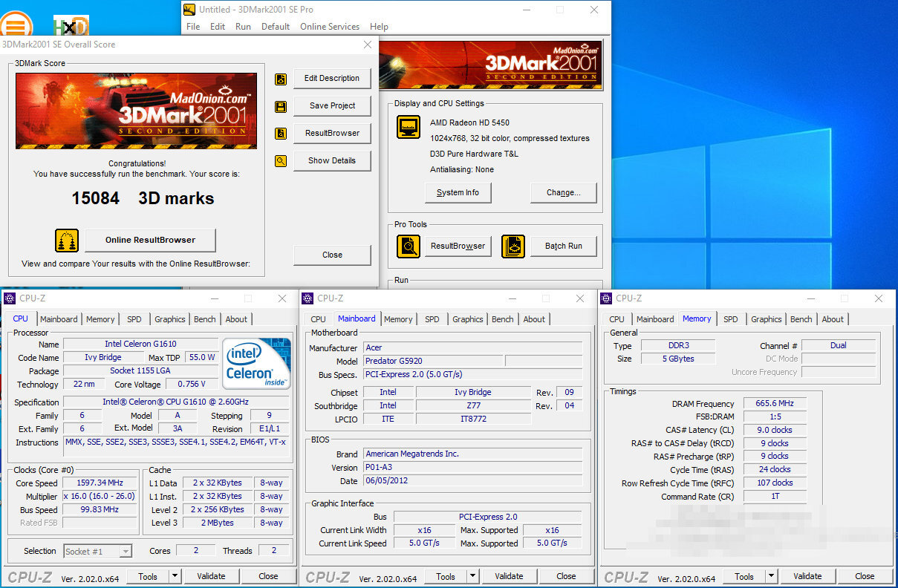Click the monitor icon in Display and CPU Settings

pos(409,128)
